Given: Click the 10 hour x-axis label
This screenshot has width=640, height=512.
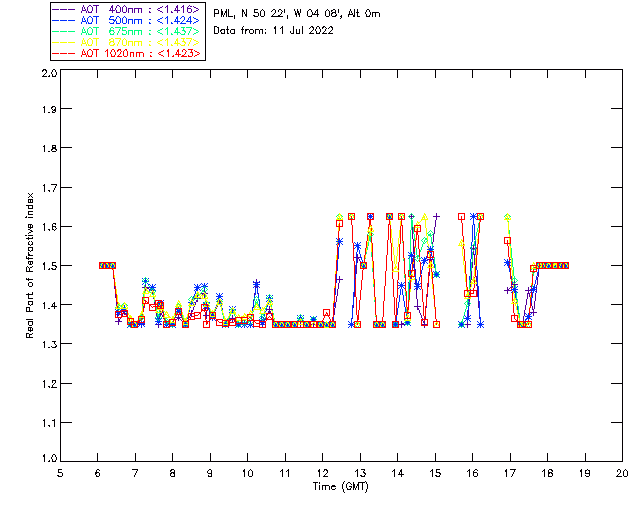Looking at the screenshot, I should [247, 473].
